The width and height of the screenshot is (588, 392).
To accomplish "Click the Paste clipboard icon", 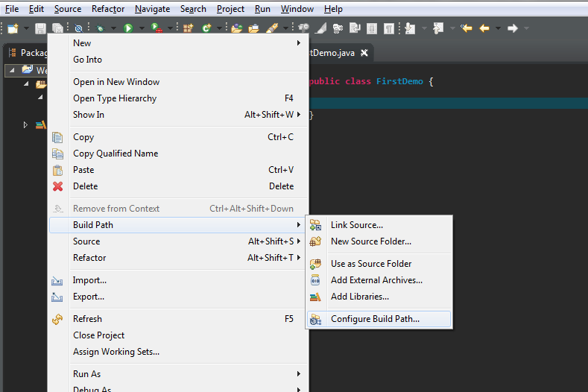I will click(x=57, y=171).
